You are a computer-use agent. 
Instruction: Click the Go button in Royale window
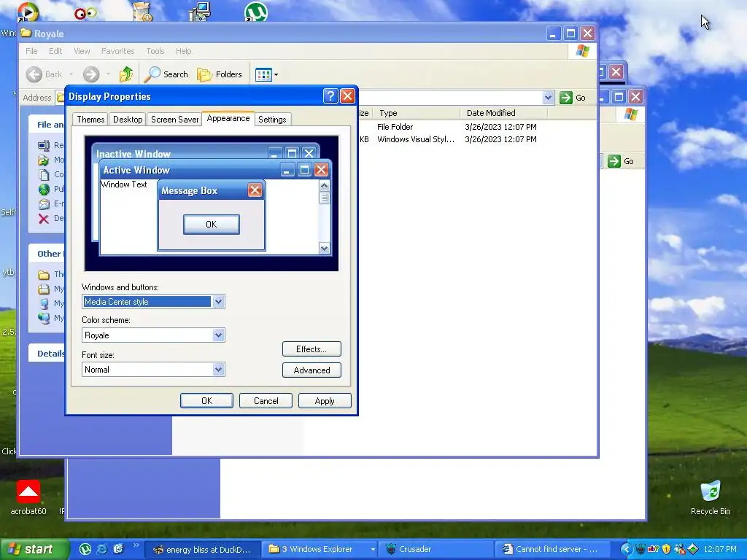573,98
